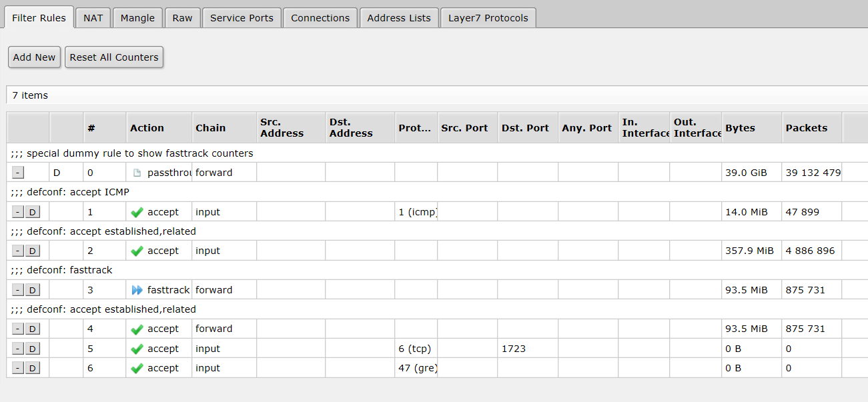Remove rule 0 with its minus button
868x402 pixels.
pyautogui.click(x=18, y=173)
